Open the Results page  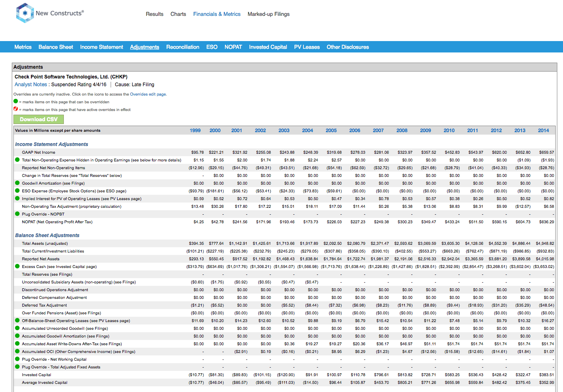click(155, 14)
